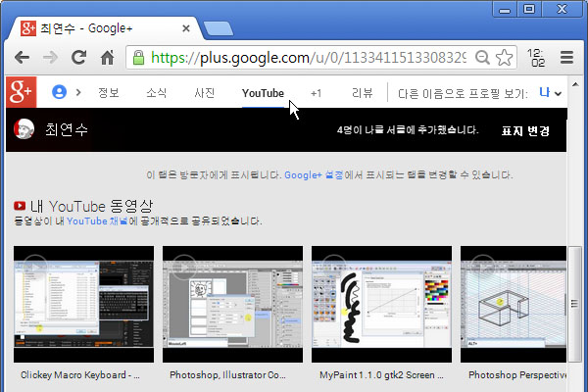Minimize the Chrome window
The image size is (588, 392).
[505, 9]
